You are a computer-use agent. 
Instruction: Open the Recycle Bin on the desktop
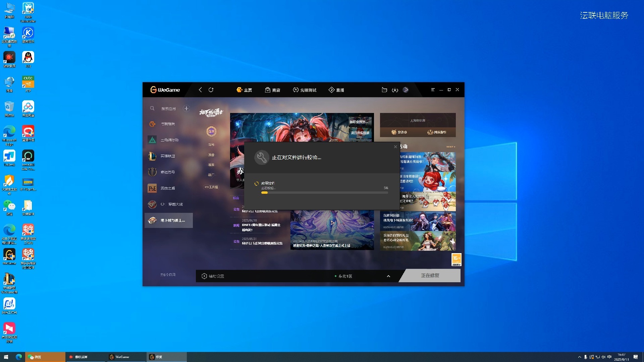tap(9, 109)
